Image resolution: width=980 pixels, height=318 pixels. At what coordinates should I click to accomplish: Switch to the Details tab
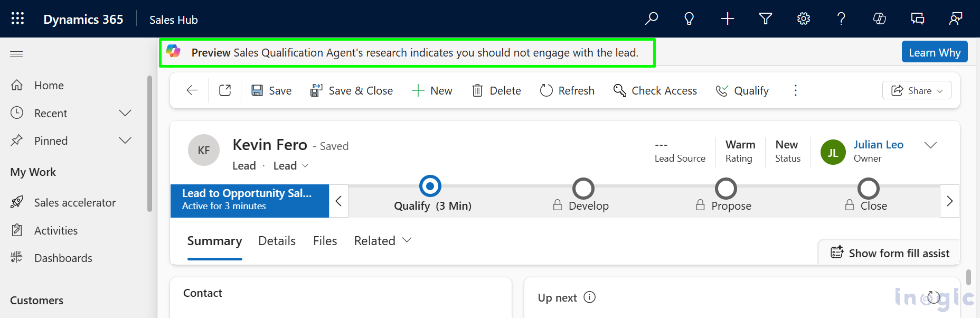tap(277, 241)
